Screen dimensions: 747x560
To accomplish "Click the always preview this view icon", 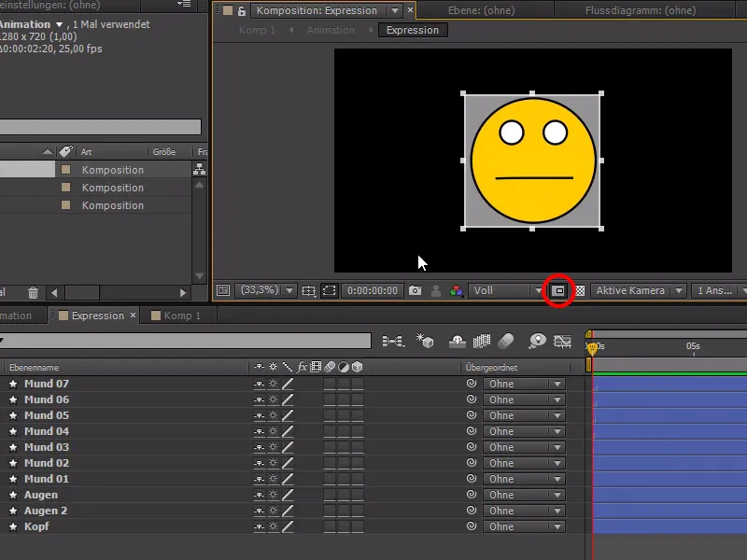I will coord(223,290).
